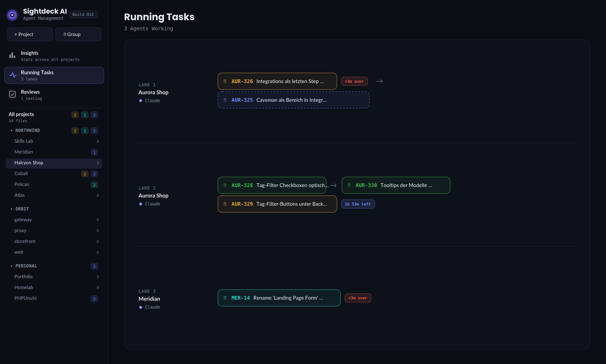Select Cobalt project
This screenshot has width=606, height=364.
tap(54, 174)
